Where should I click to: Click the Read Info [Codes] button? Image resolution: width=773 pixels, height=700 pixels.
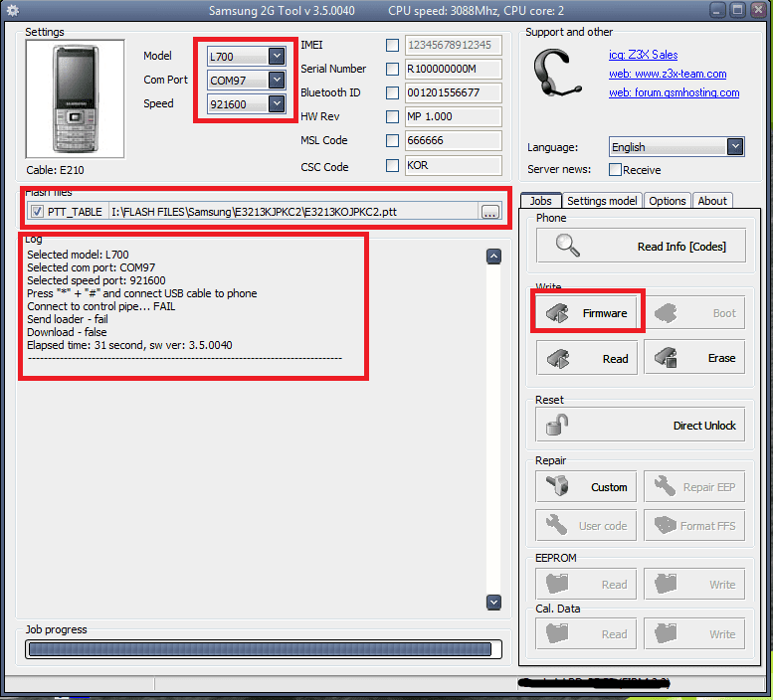coord(641,246)
